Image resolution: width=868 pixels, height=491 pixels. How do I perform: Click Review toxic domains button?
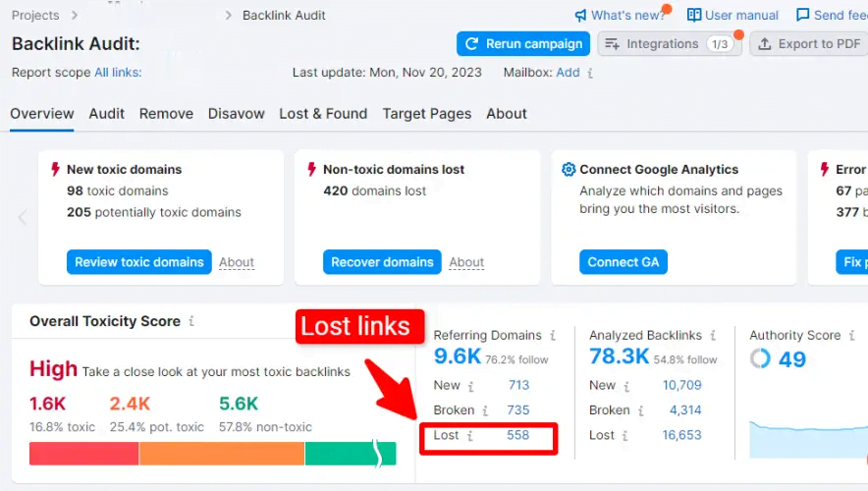point(139,262)
